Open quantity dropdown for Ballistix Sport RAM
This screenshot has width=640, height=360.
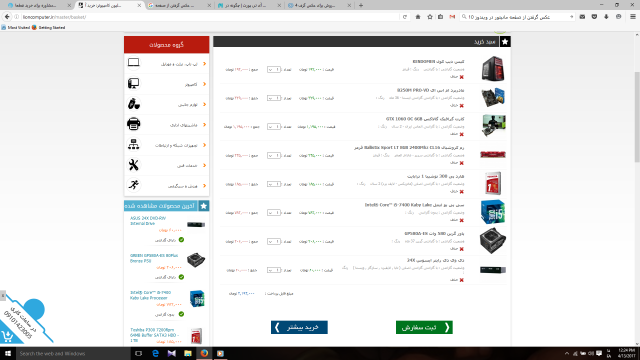point(274,156)
